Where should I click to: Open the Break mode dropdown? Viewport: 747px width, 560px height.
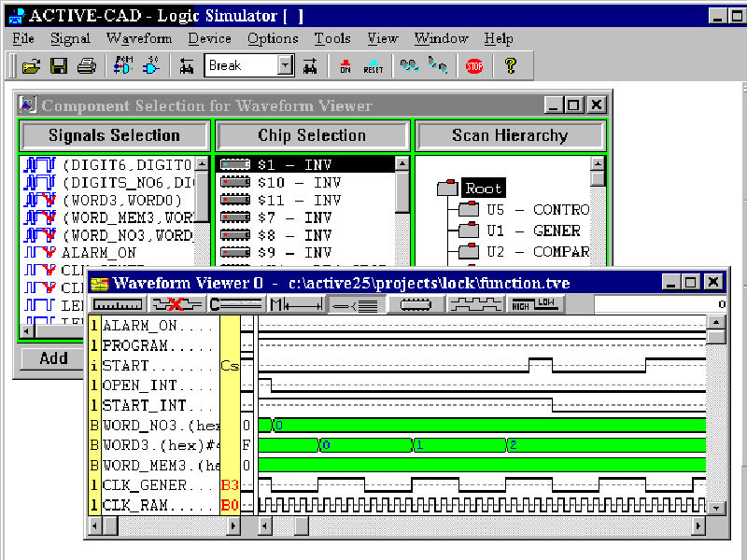[x=286, y=65]
